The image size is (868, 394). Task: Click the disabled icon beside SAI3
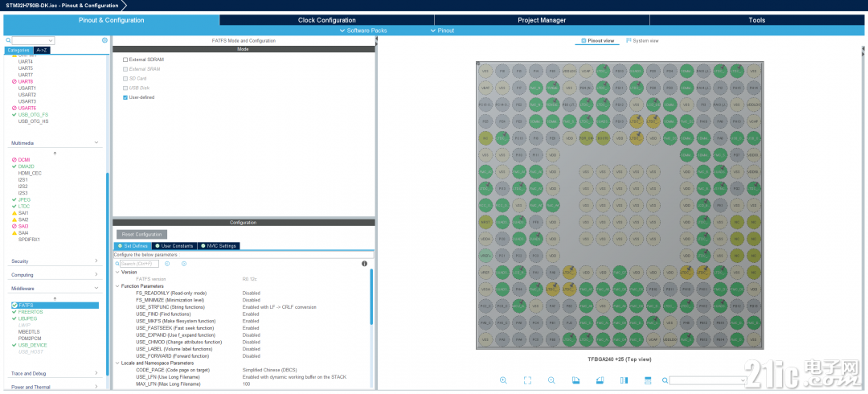click(x=14, y=226)
